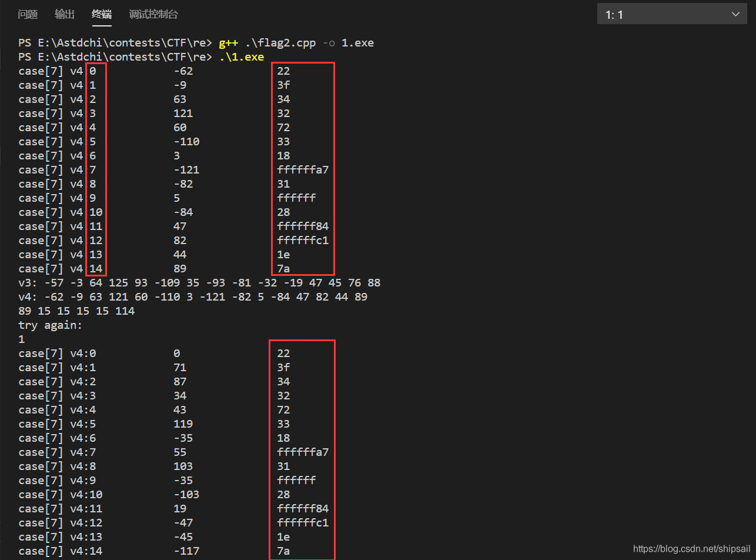Click 'ffffffa7' in the row with value 55
The width and height of the screenshot is (756, 560).
303,452
